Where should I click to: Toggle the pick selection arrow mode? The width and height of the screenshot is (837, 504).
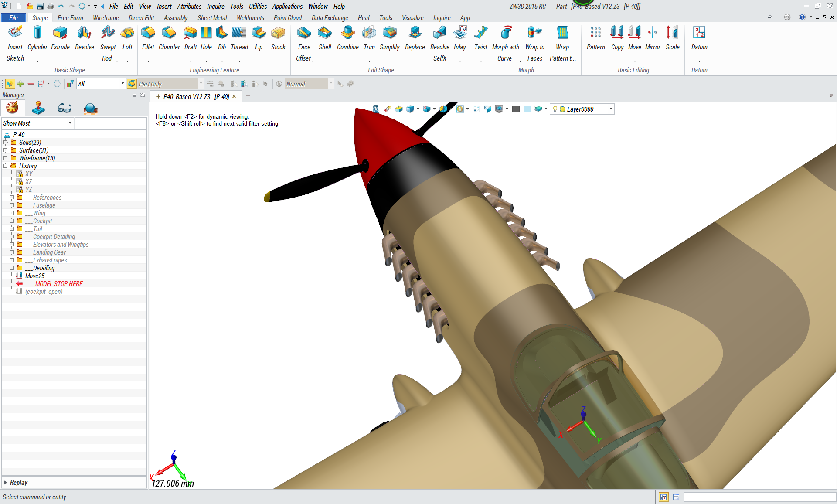(x=10, y=84)
